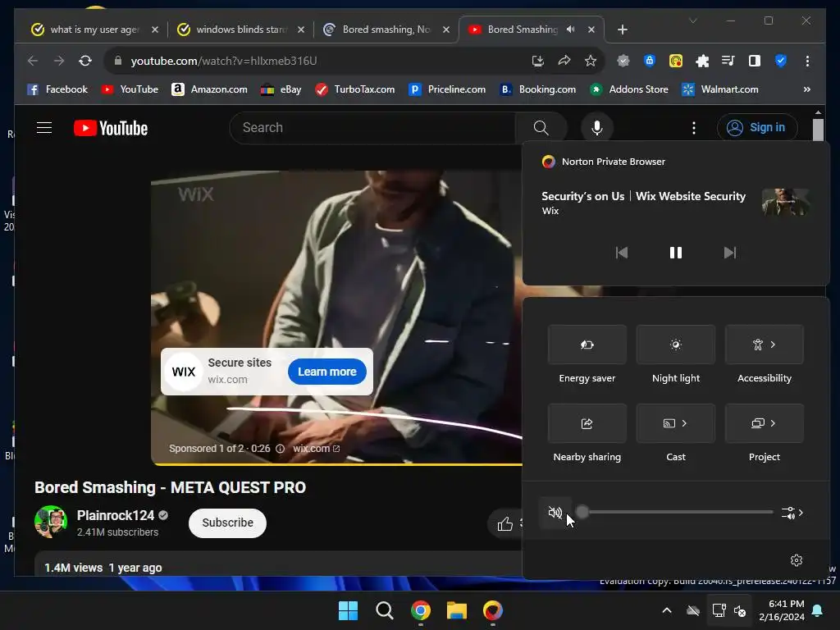This screenshot has height=630, width=840.
Task: Pause media in the Norton media panel
Action: [676, 253]
